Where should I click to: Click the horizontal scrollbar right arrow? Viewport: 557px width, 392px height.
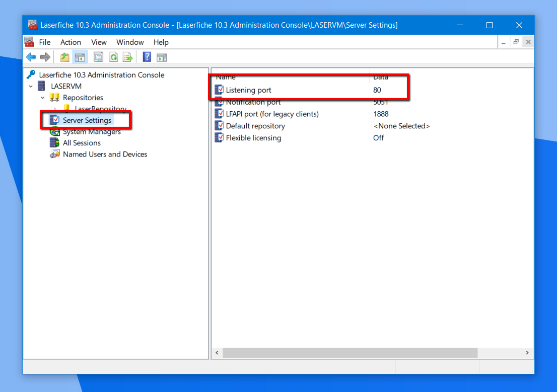(x=527, y=353)
